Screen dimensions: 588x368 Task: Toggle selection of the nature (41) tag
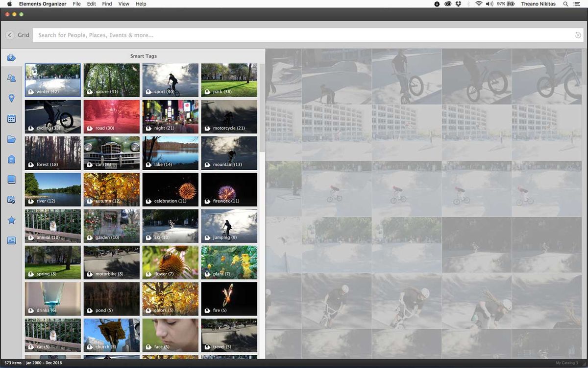(x=111, y=80)
